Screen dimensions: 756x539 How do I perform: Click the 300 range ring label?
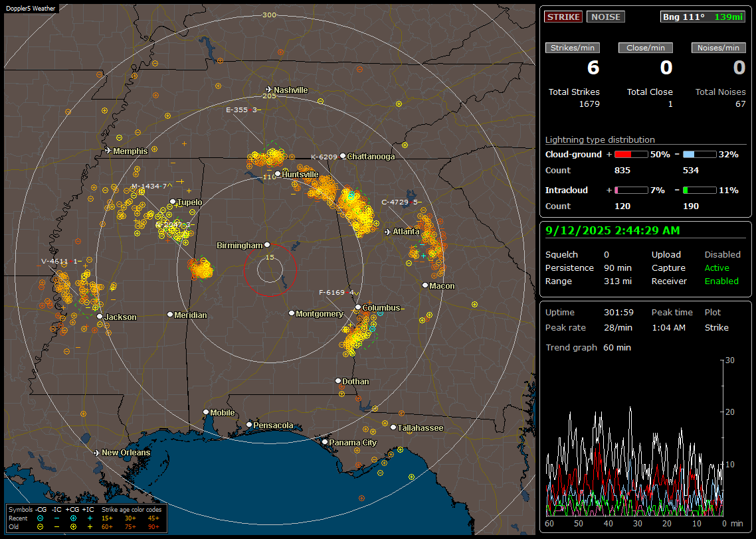[269, 15]
